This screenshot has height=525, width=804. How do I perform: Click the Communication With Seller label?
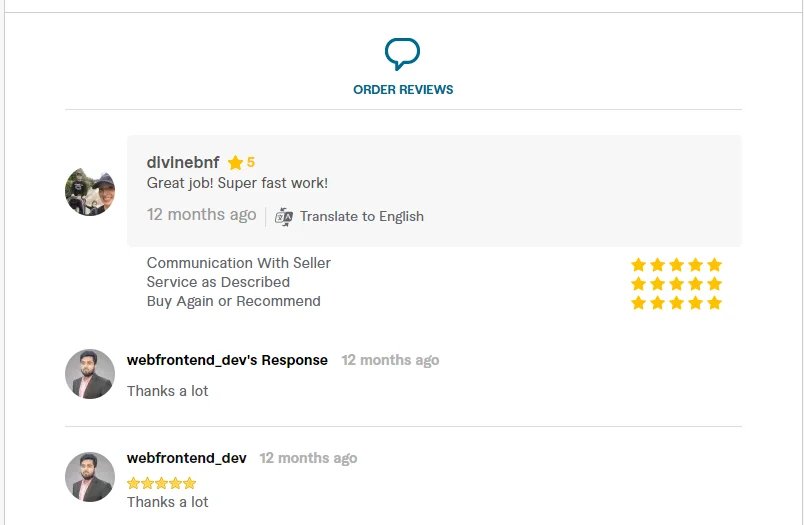point(238,263)
